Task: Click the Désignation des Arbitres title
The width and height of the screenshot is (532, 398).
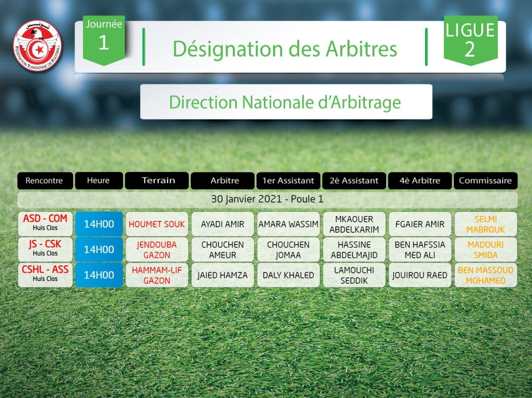Action: tap(285, 49)
